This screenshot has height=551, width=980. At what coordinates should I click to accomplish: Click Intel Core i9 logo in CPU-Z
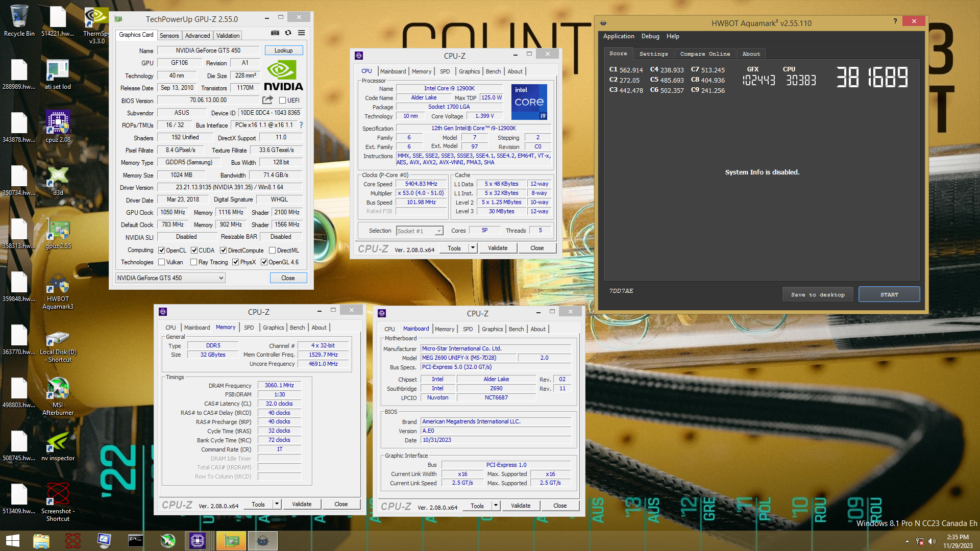point(529,102)
